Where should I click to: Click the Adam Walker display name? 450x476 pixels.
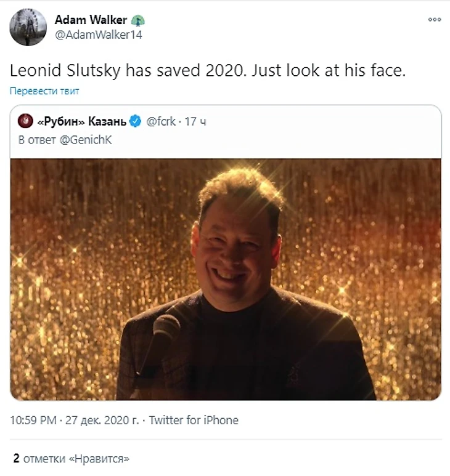(91, 20)
